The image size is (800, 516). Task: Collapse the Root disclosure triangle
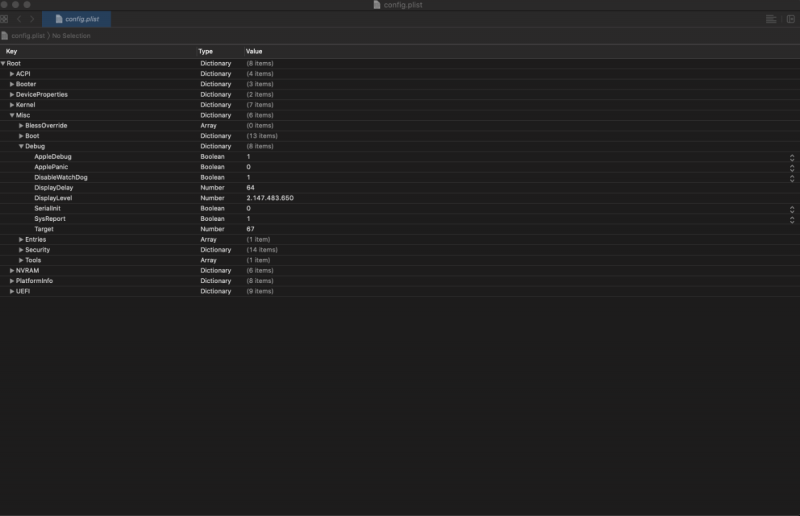point(3,63)
